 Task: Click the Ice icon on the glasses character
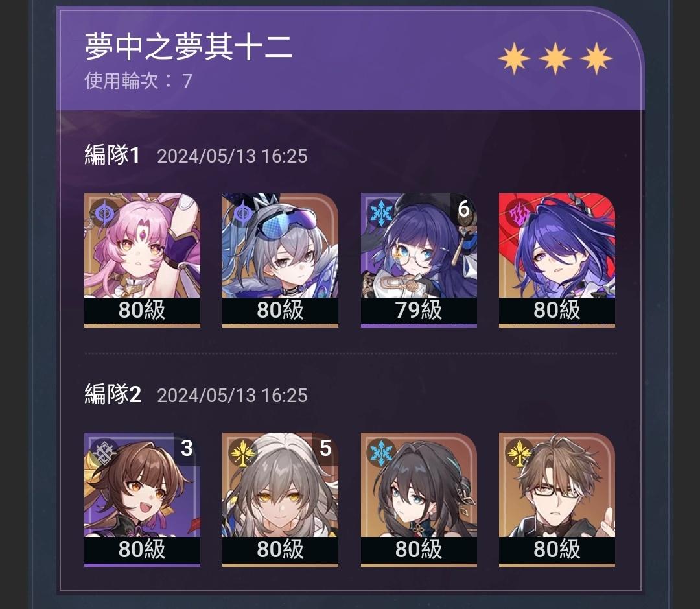(x=381, y=212)
